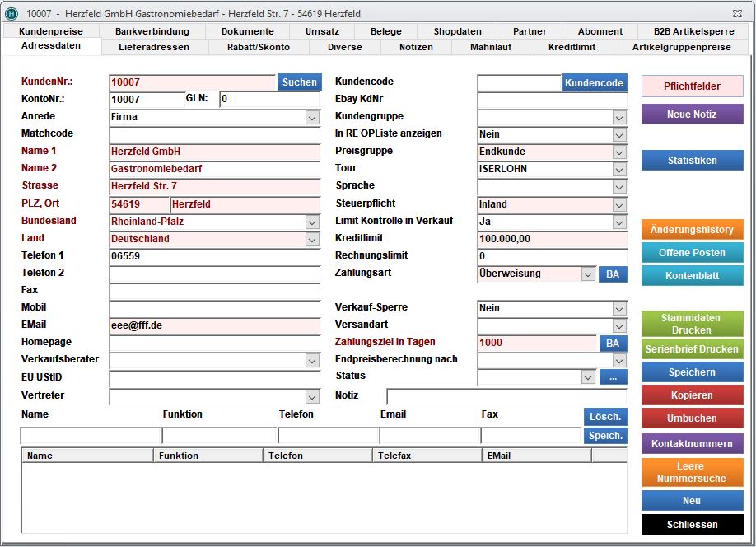756x547 pixels.
Task: Click the orange Änderungshistory button
Action: 692,230
